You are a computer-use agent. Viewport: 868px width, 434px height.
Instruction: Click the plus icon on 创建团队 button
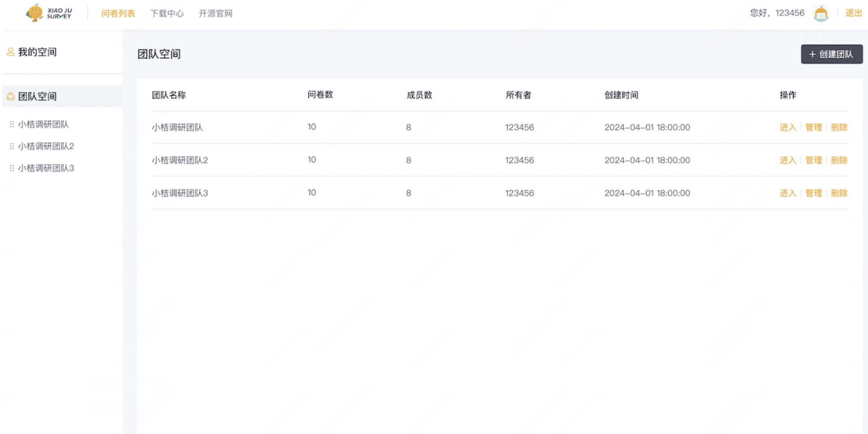click(x=812, y=54)
